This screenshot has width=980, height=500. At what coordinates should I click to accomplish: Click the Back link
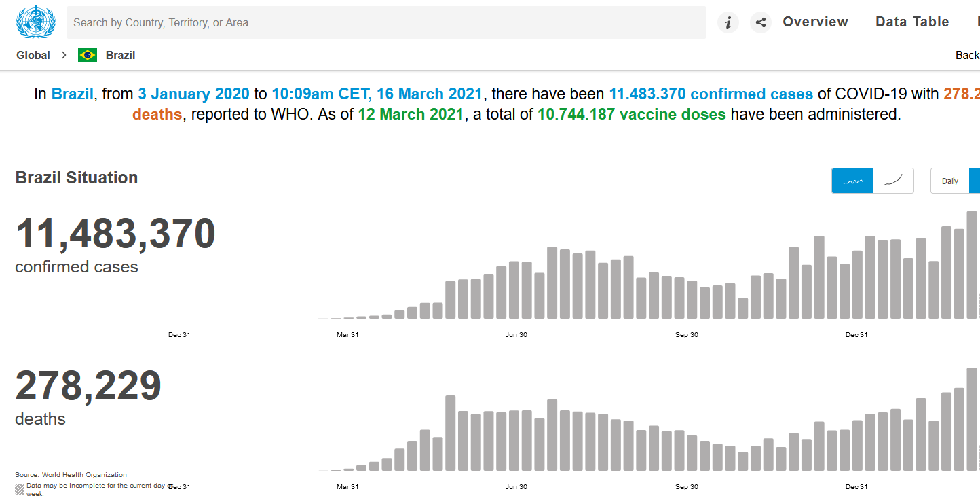[967, 55]
